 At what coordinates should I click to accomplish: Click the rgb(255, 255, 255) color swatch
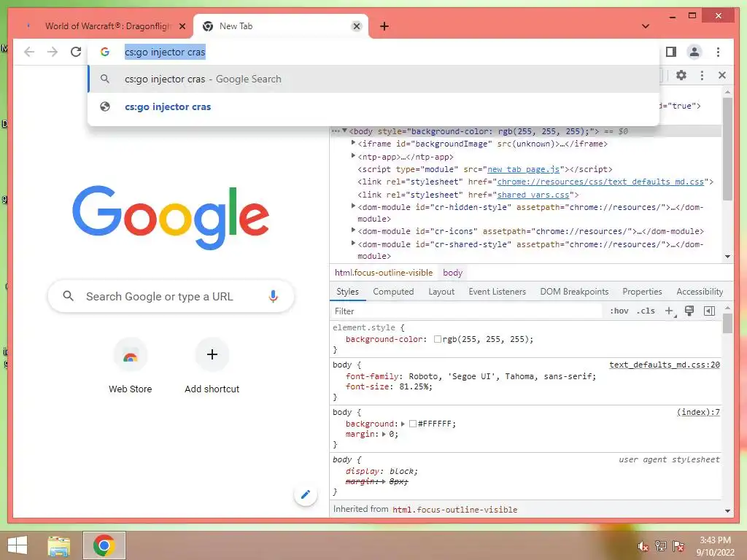point(438,340)
